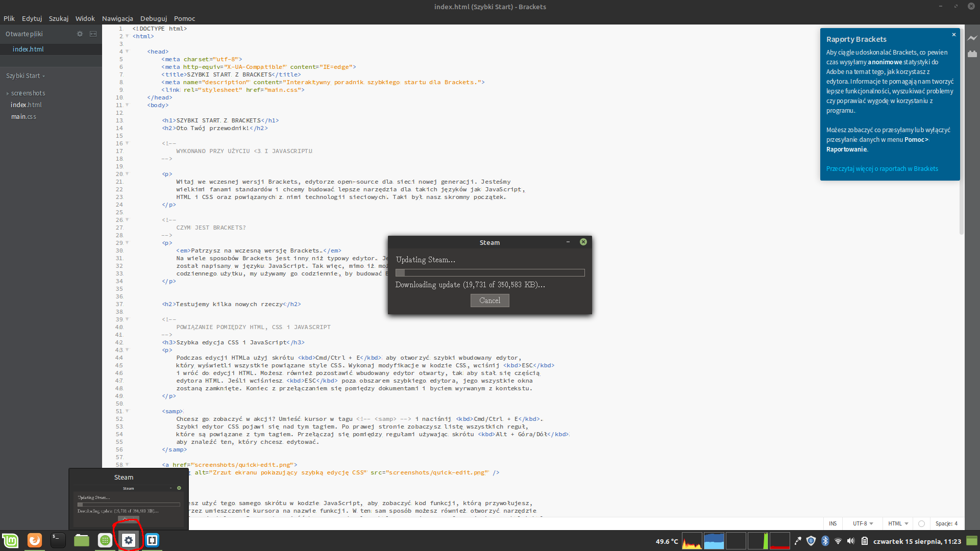
Task: Enable split view with the layout icon
Action: point(93,34)
